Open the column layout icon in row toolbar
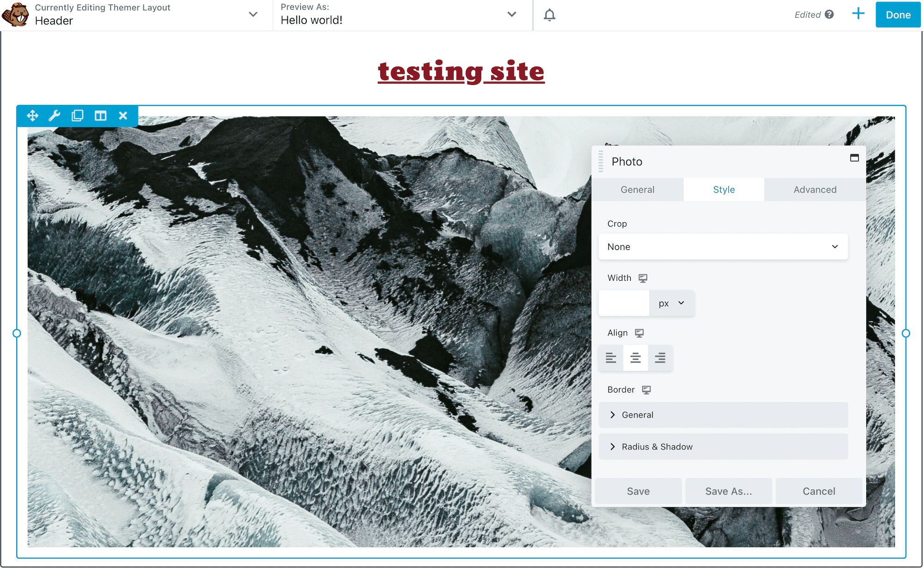This screenshot has width=924, height=569. pos(100,115)
